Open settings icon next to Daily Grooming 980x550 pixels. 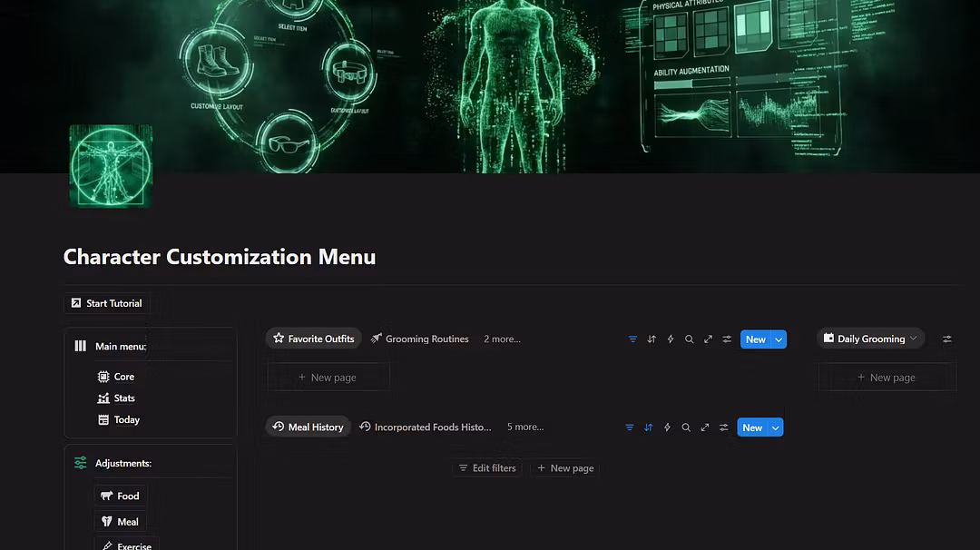tap(946, 339)
